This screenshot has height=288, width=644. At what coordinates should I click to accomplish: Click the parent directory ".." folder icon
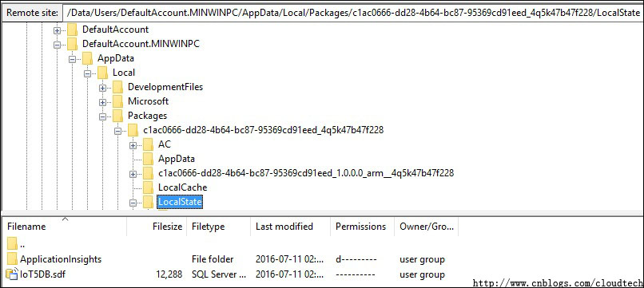12,243
